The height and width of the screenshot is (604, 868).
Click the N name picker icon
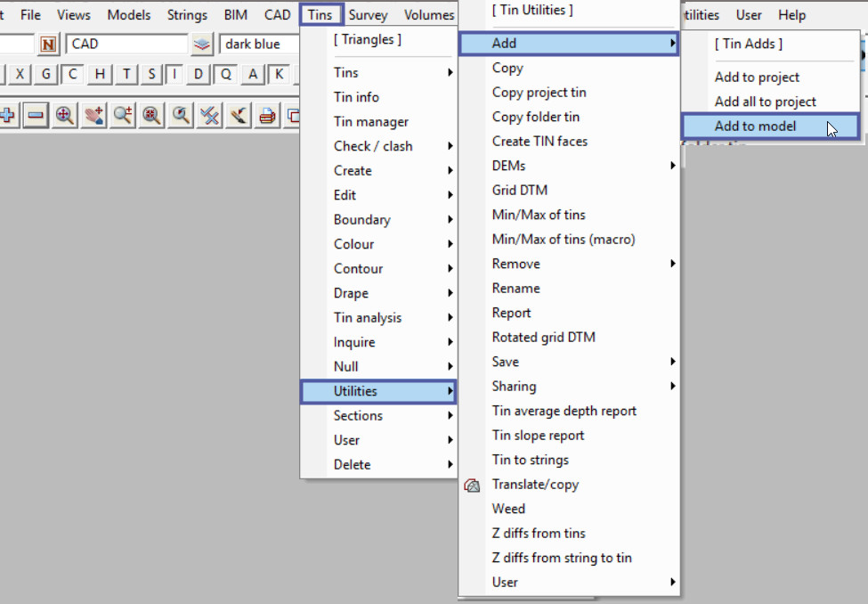pyautogui.click(x=49, y=44)
